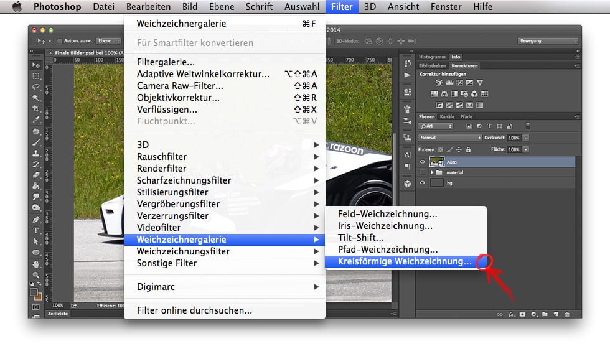
Task: Toggle visibility of the Auto layer
Action: click(x=422, y=162)
